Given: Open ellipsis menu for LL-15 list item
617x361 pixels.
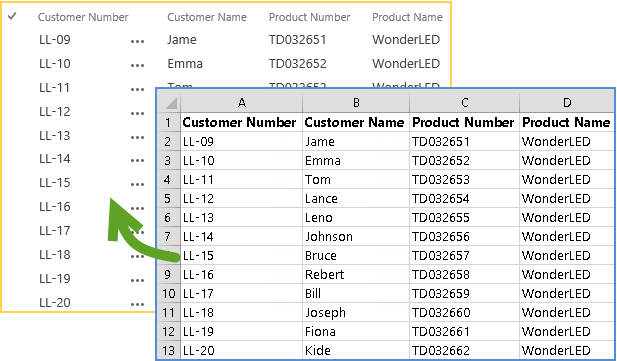Looking at the screenshot, I should click(137, 184).
